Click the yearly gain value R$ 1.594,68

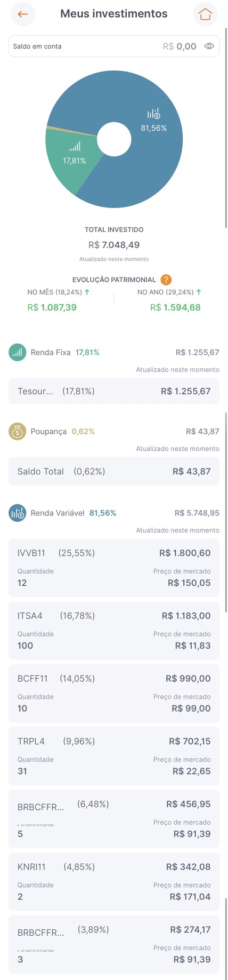175,307
